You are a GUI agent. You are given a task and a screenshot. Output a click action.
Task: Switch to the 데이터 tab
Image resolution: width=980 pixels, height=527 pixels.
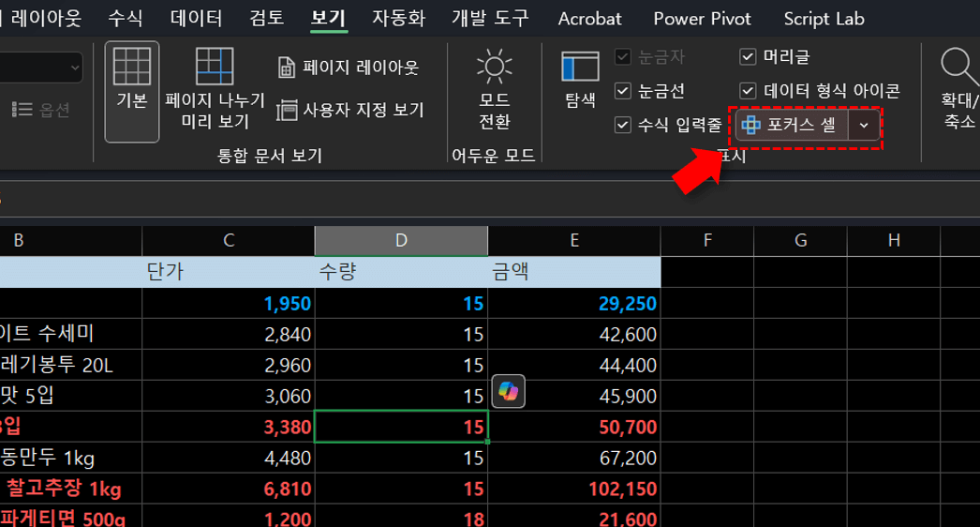pos(197,18)
